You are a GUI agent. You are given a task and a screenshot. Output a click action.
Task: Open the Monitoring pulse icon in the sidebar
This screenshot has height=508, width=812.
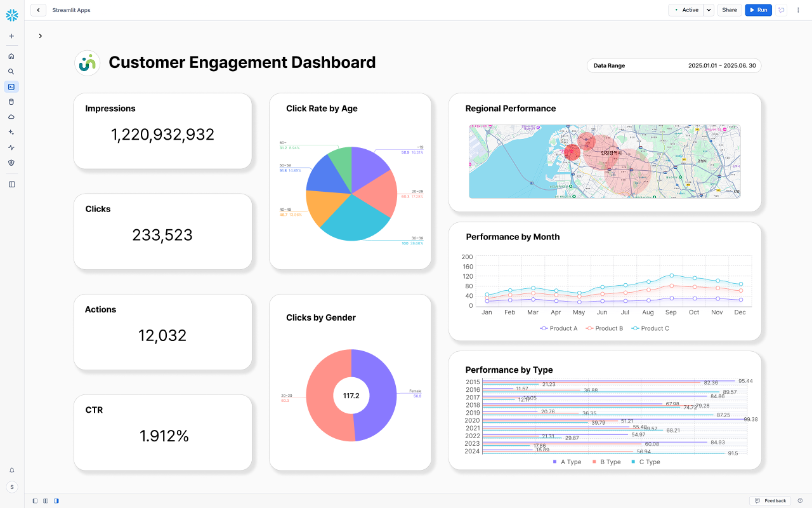(11, 147)
